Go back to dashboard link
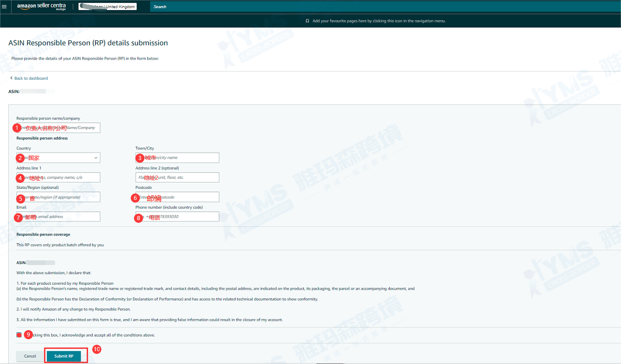This screenshot has width=621, height=364. click(31, 78)
